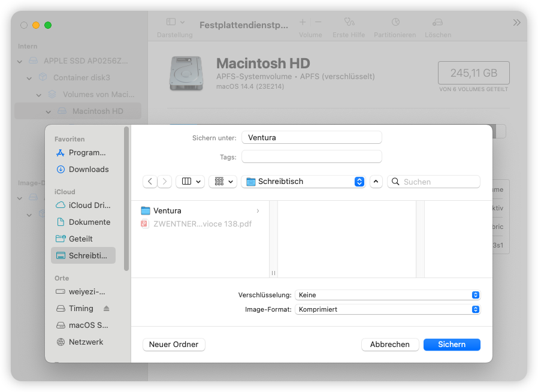The height and width of the screenshot is (392, 538).
Task: Click the large Macintosh HD drive icon
Action: 186,74
